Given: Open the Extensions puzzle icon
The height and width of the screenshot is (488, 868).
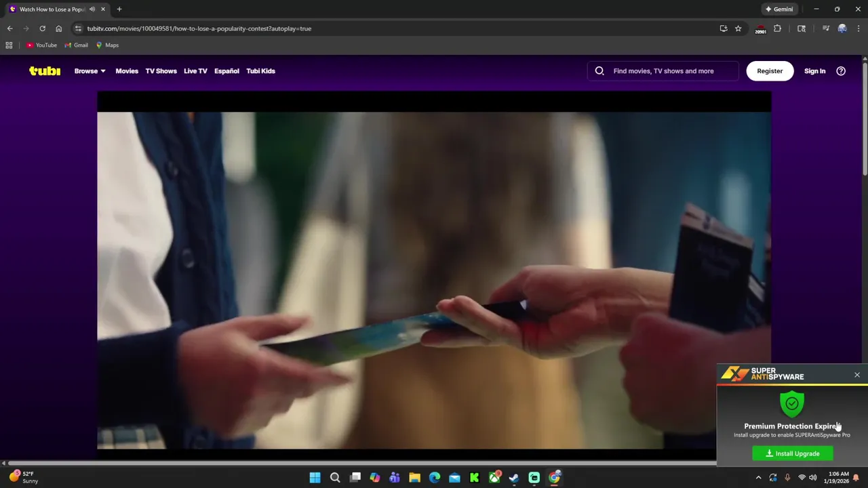Looking at the screenshot, I should [778, 28].
